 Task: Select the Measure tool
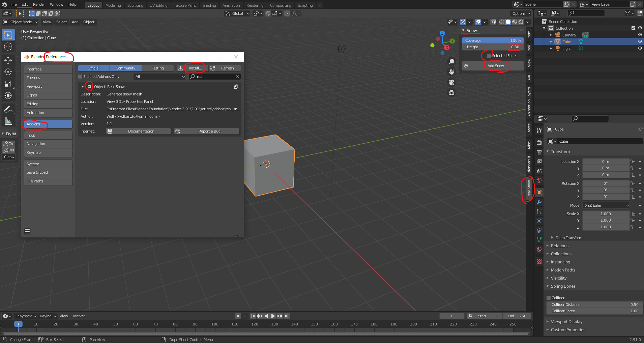click(x=8, y=121)
